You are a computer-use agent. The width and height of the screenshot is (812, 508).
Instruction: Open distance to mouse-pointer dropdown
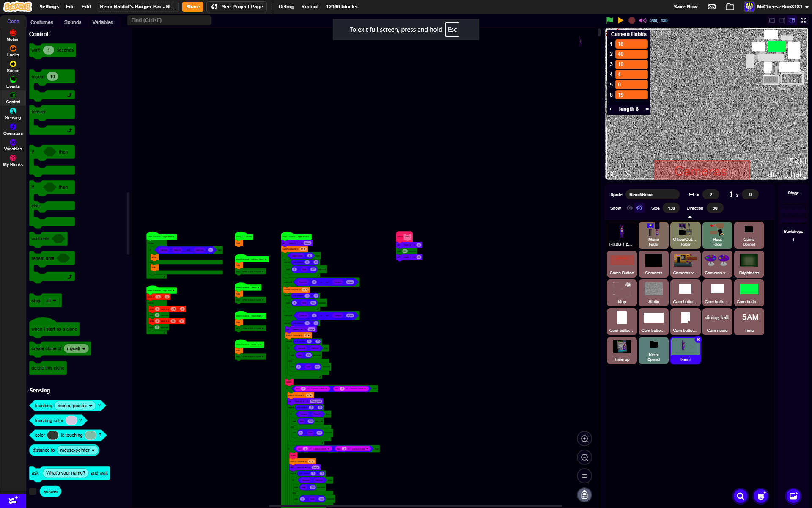[x=77, y=450]
